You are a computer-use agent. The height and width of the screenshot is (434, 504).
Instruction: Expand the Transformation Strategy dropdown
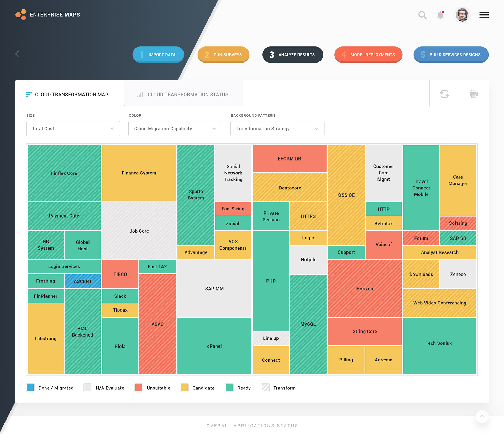(x=277, y=128)
